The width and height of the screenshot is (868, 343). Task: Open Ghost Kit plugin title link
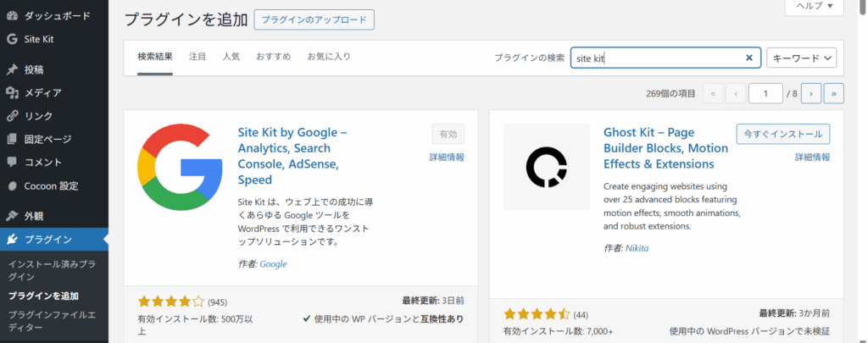click(x=666, y=148)
